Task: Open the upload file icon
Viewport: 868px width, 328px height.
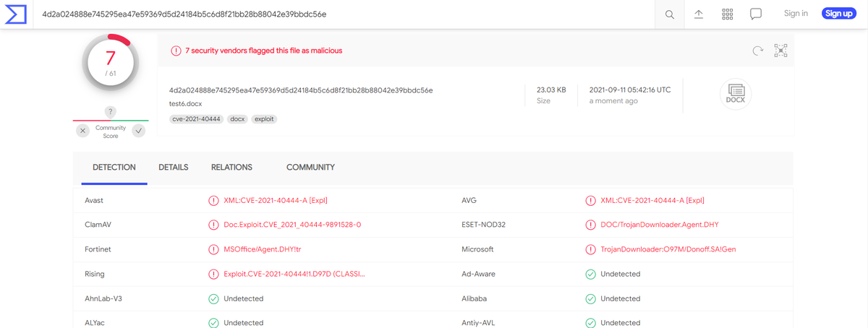Action: tap(699, 14)
